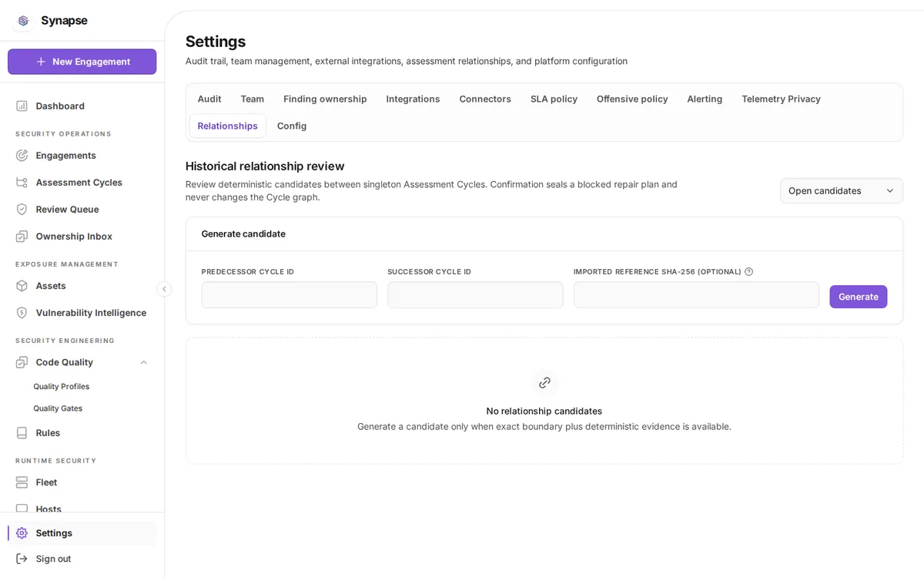Viewport: 924px width, 578px height.
Task: Click the Settings gear icon
Action: point(22,533)
